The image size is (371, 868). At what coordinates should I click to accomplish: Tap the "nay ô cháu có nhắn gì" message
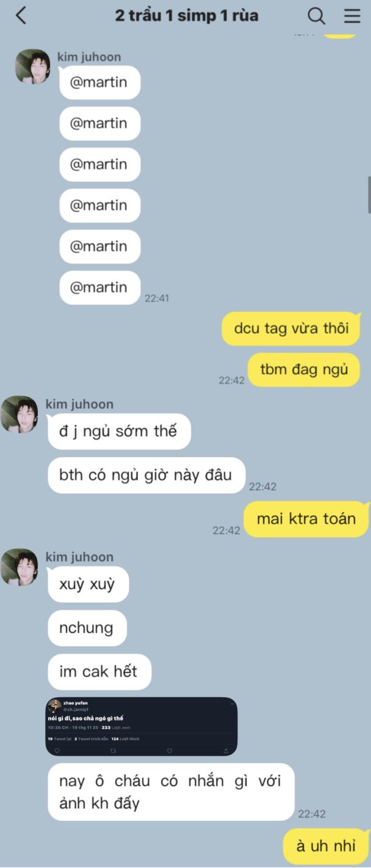click(x=171, y=792)
